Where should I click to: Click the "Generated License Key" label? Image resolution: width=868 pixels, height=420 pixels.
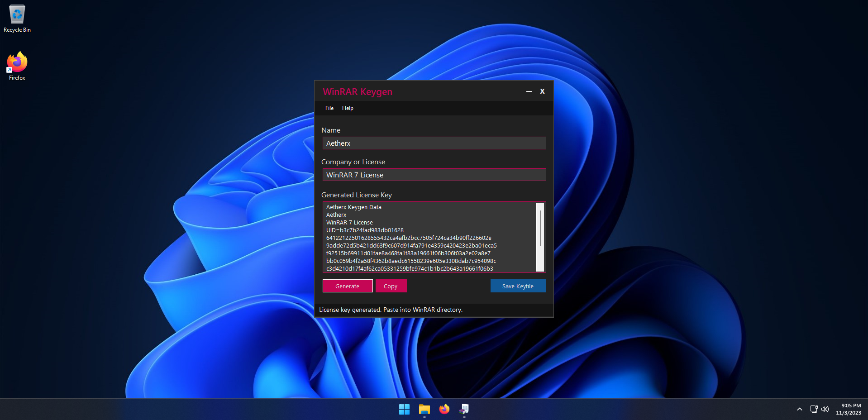pyautogui.click(x=357, y=195)
